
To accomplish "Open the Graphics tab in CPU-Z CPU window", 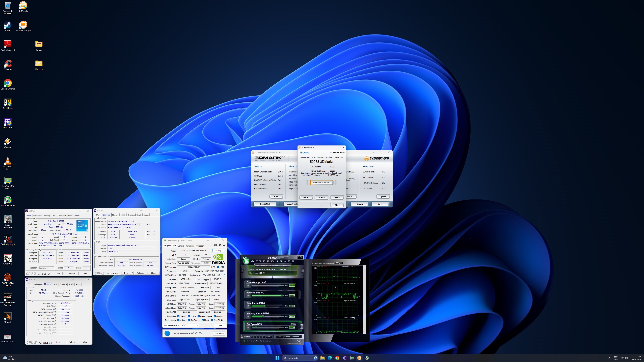I will pyautogui.click(x=63, y=216).
